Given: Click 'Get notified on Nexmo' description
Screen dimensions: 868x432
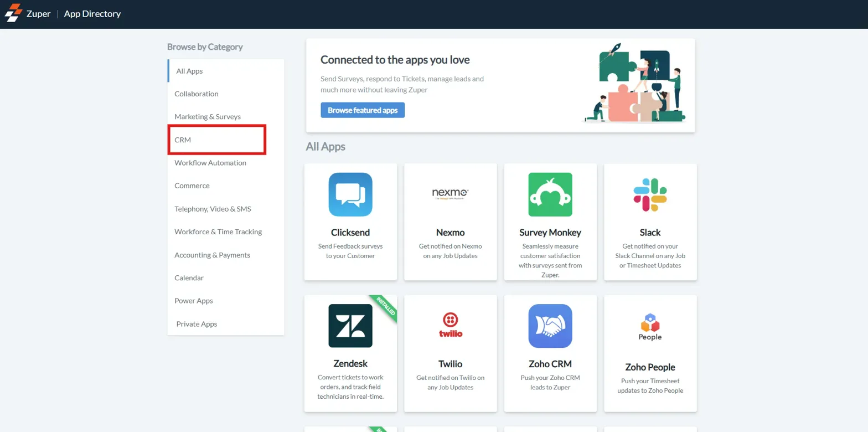Looking at the screenshot, I should point(450,251).
